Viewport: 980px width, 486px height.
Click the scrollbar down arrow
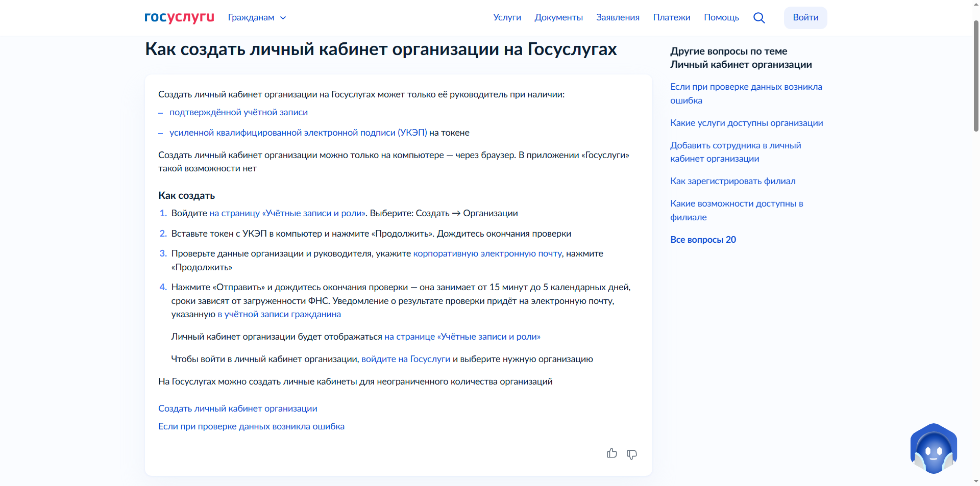point(976,481)
